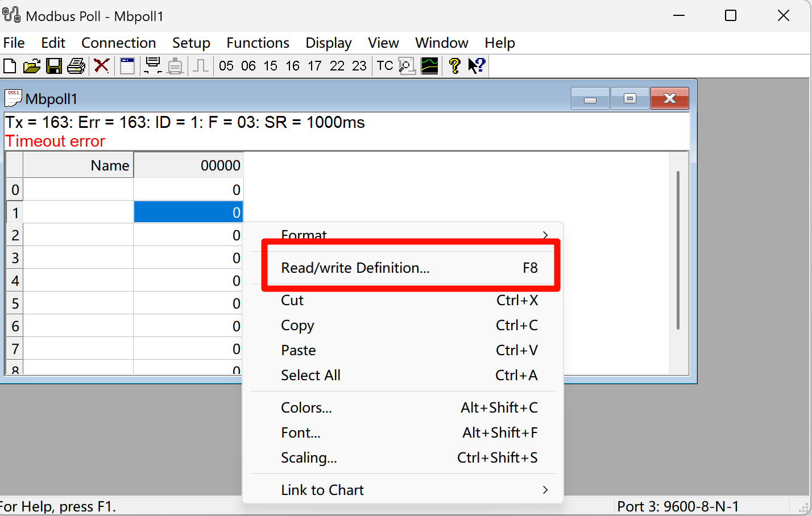This screenshot has height=516, width=812.
Task: Click the function 17 toolbar button
Action: tap(315, 66)
